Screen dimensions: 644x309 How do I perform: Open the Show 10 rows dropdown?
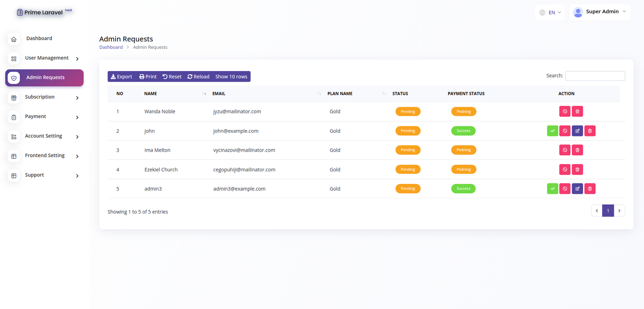pos(231,77)
